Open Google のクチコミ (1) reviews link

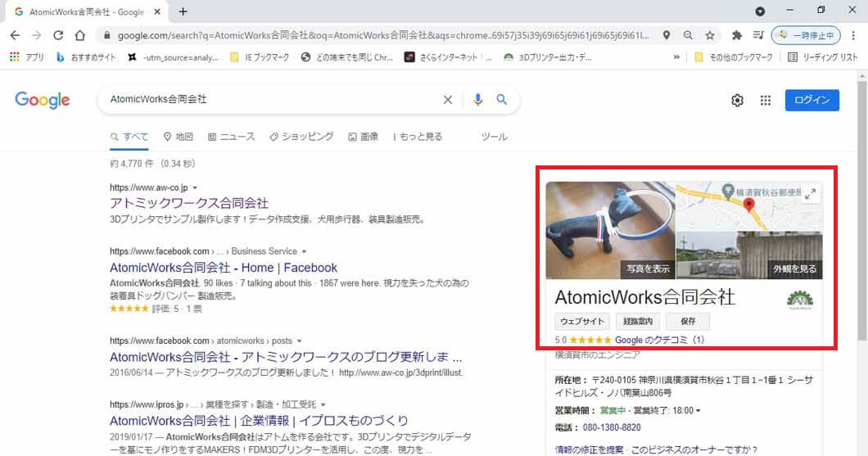point(659,340)
